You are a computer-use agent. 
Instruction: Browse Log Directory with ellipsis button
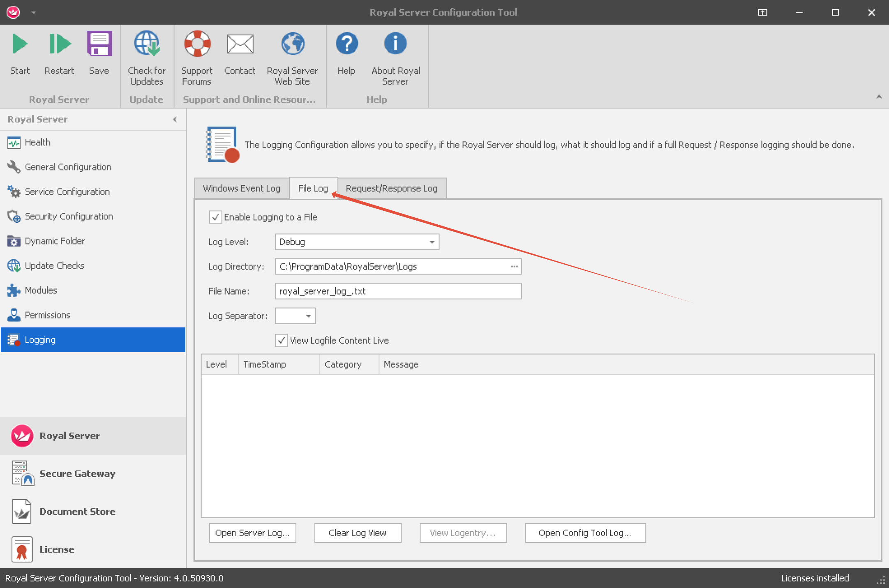(514, 266)
